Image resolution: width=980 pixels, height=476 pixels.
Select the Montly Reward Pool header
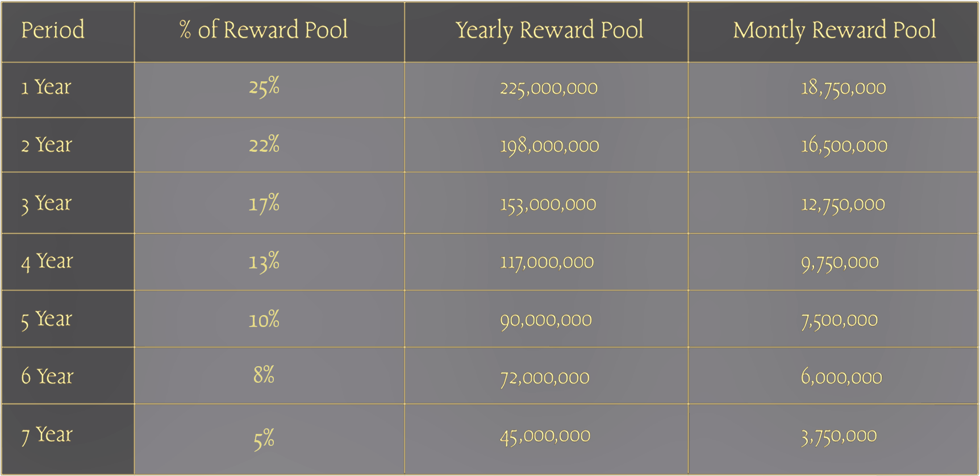tap(835, 30)
